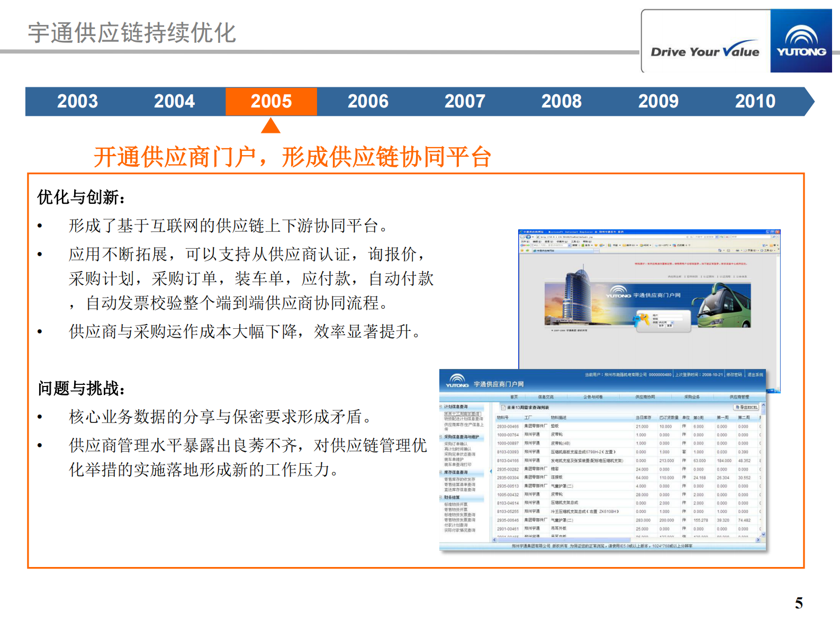Select the 2007 timeline marker

(x=465, y=101)
